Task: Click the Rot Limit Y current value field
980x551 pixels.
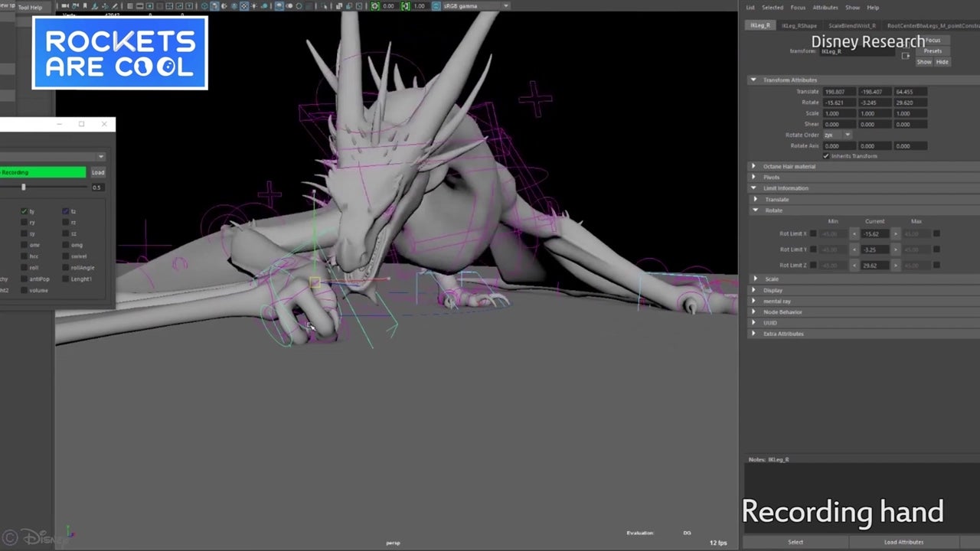Action: (874, 249)
